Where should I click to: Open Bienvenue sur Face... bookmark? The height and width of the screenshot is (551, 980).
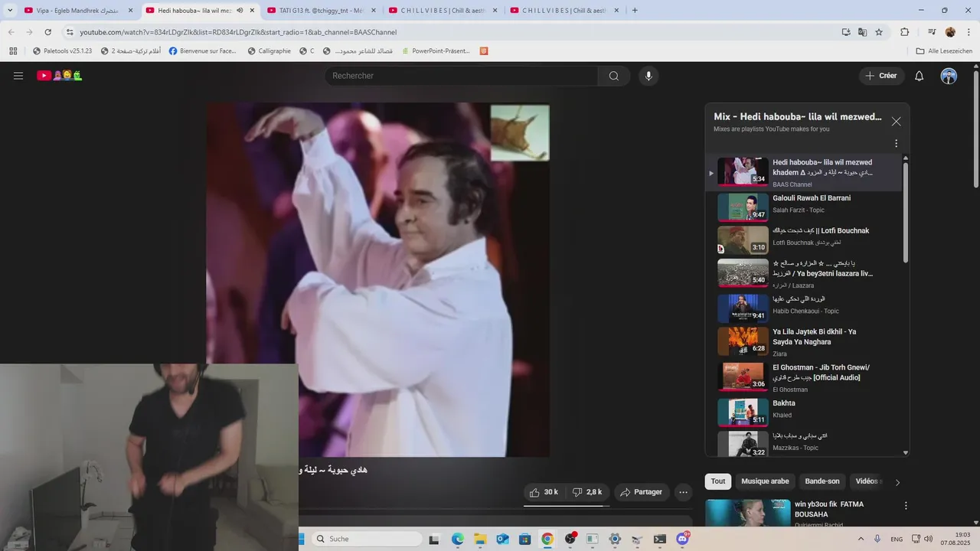click(x=203, y=51)
